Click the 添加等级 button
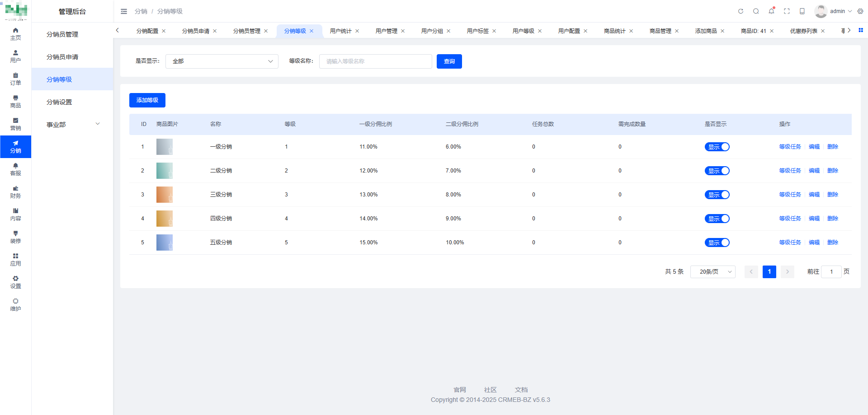This screenshot has width=868, height=415. tap(147, 100)
